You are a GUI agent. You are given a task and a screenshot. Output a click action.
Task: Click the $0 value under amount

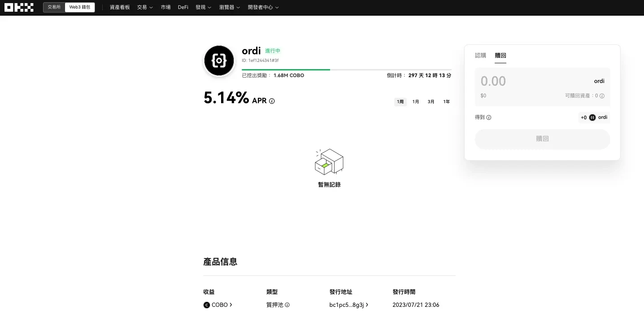[483, 96]
